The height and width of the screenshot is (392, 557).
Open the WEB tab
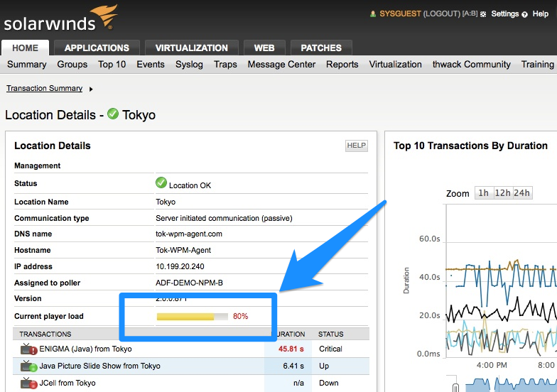pyautogui.click(x=264, y=48)
